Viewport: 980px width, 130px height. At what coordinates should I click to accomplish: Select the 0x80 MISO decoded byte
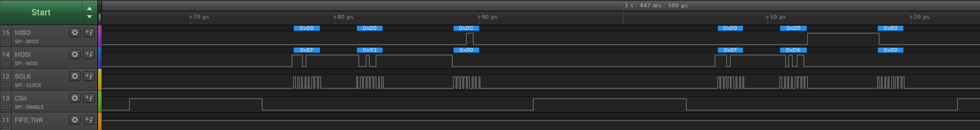890,28
